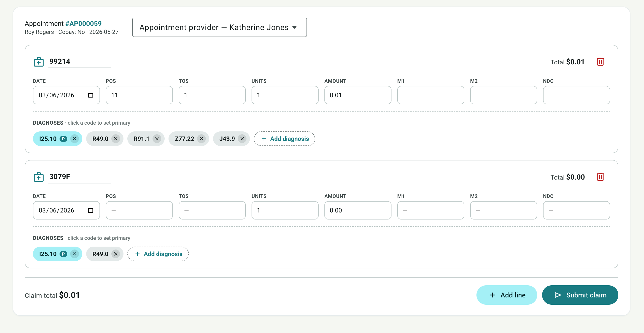Image resolution: width=644 pixels, height=333 pixels.
Task: Click medical kit icon beside 3079F
Action: [39, 177]
